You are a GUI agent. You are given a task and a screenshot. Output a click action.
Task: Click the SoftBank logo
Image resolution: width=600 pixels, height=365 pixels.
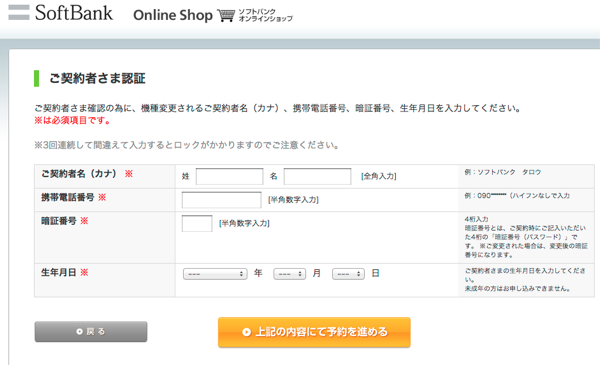pos(60,13)
